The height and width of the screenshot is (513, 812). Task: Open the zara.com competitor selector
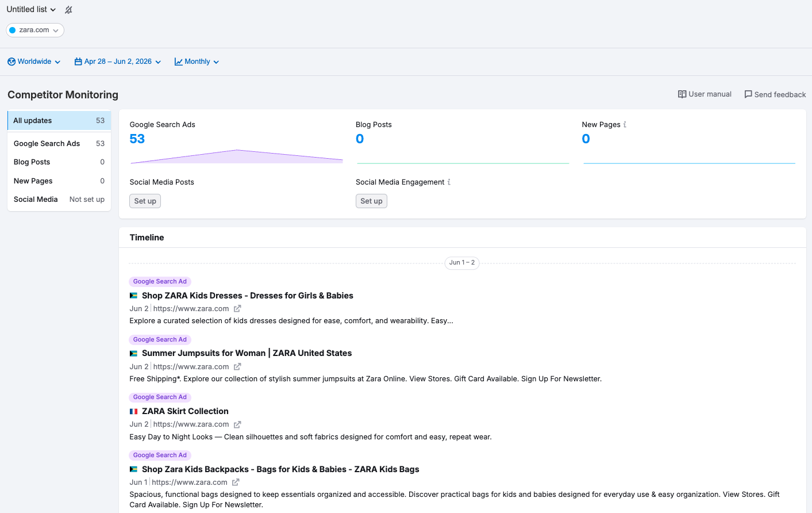(x=35, y=30)
